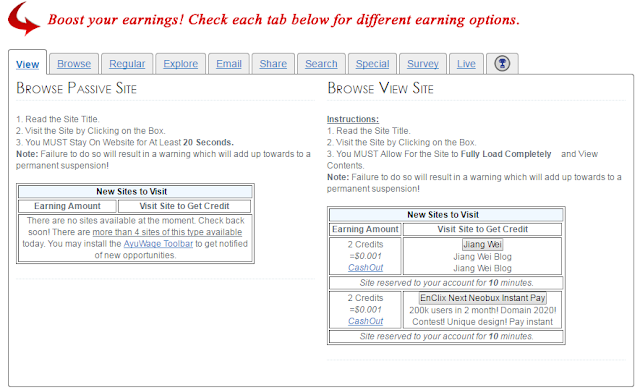Image resolution: width=640 pixels, height=390 pixels.
Task: Select the Explore tab
Action: [180, 64]
